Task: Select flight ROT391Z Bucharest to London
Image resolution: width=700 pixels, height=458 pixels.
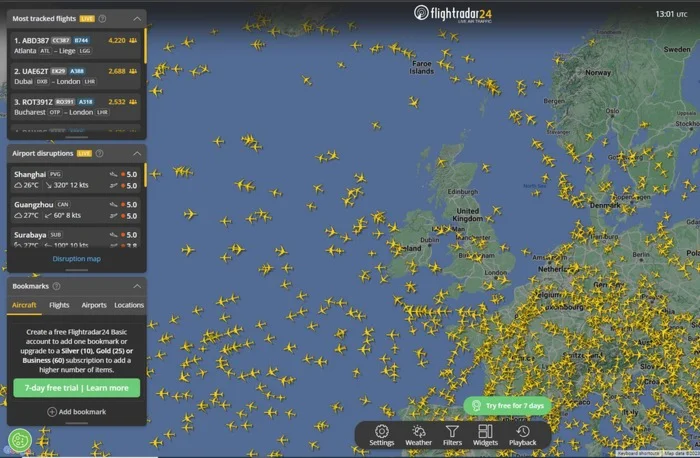Action: [x=75, y=107]
